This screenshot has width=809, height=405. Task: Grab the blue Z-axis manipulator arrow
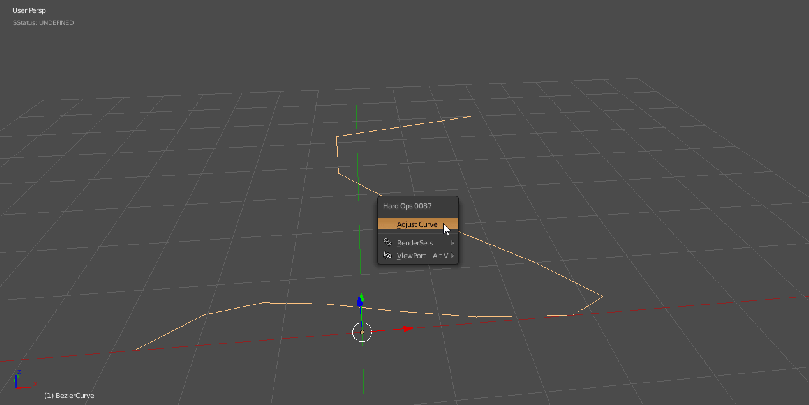tap(361, 300)
